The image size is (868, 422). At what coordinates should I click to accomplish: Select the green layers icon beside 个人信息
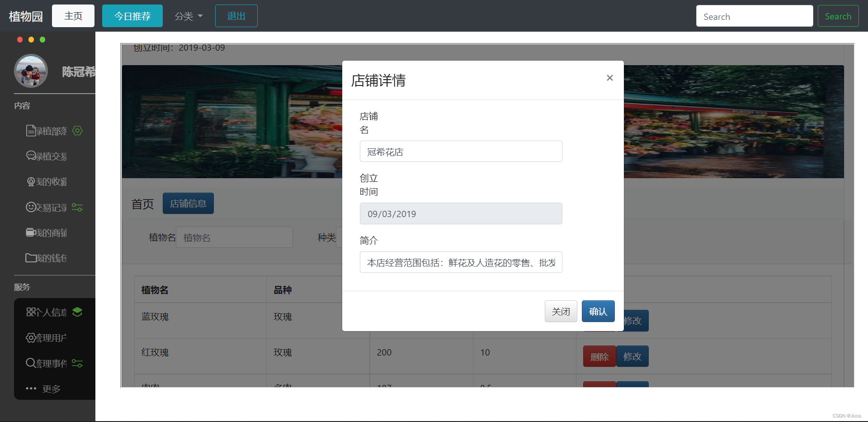77,312
